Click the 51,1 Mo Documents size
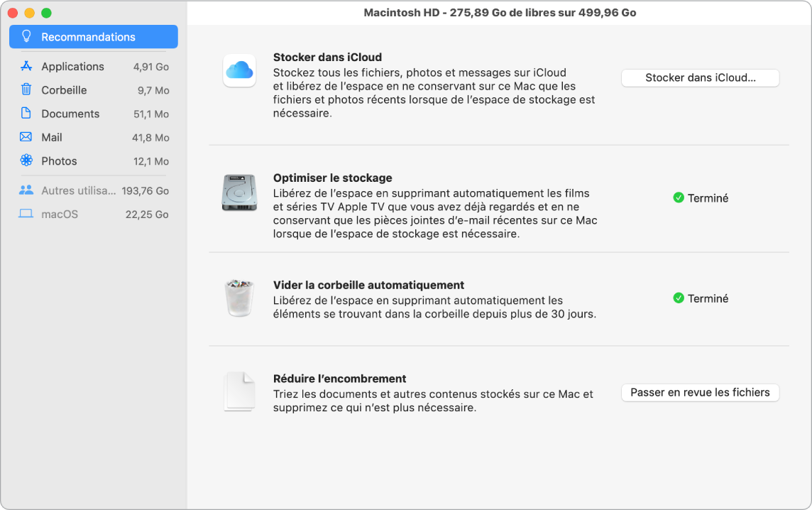The width and height of the screenshot is (812, 510). (151, 114)
